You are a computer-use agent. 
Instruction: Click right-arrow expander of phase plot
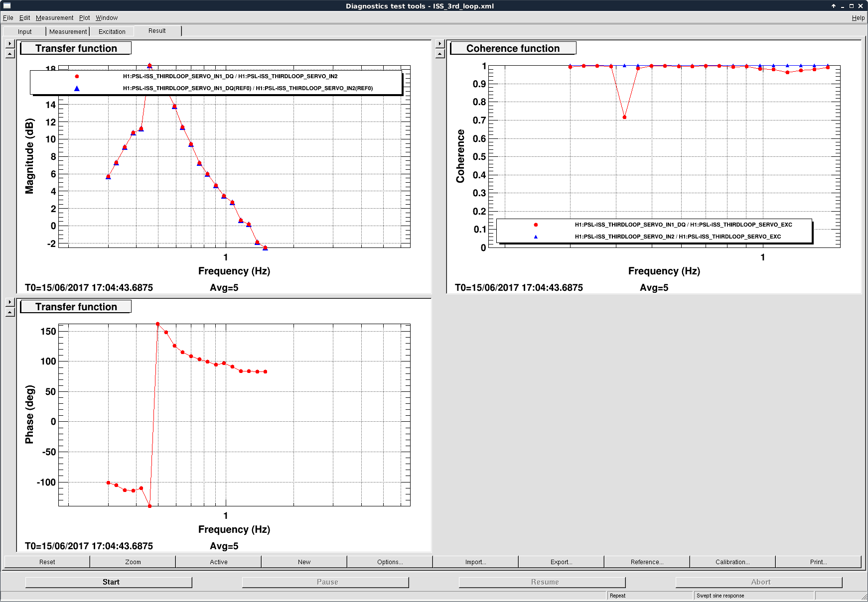[x=10, y=302]
